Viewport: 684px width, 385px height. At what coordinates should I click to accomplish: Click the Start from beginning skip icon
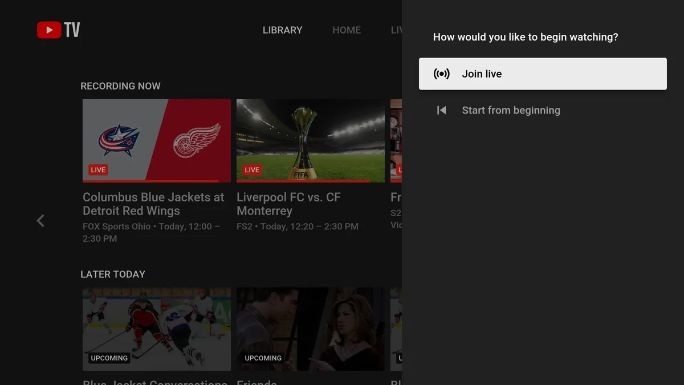coord(441,110)
